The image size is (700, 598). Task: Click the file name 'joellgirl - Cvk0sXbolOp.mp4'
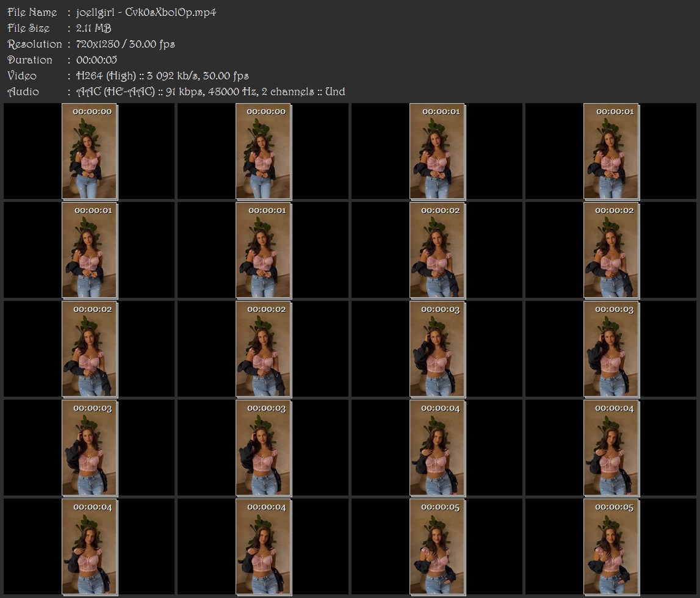146,12
